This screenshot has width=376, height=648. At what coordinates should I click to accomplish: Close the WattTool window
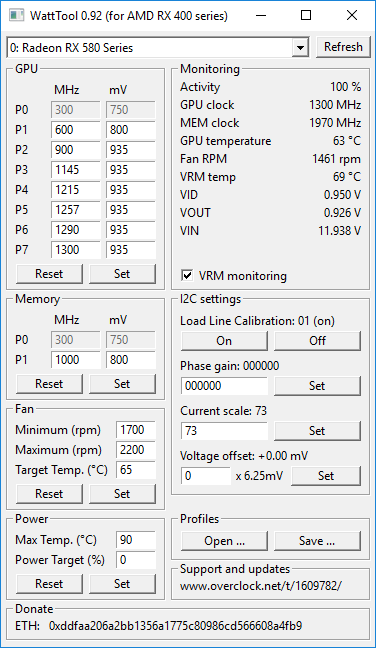pos(352,16)
